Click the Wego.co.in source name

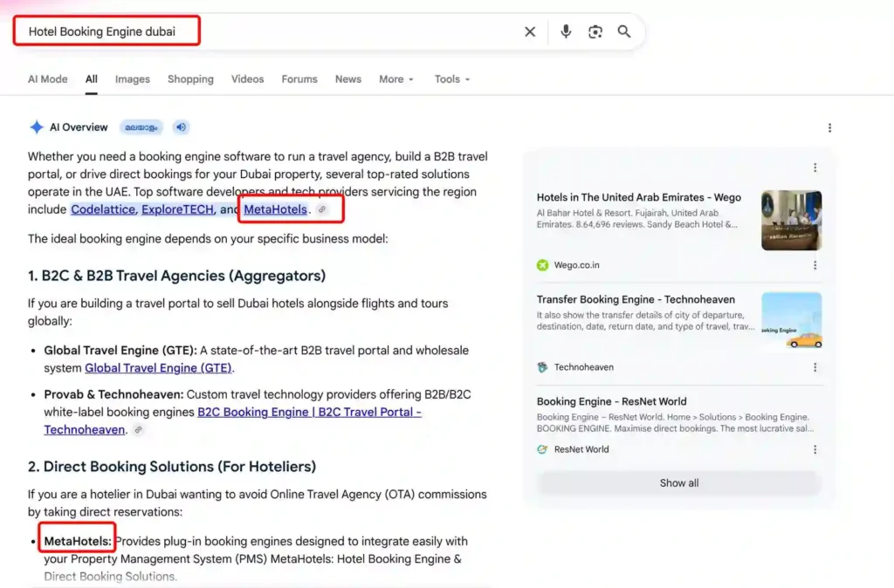(x=576, y=265)
